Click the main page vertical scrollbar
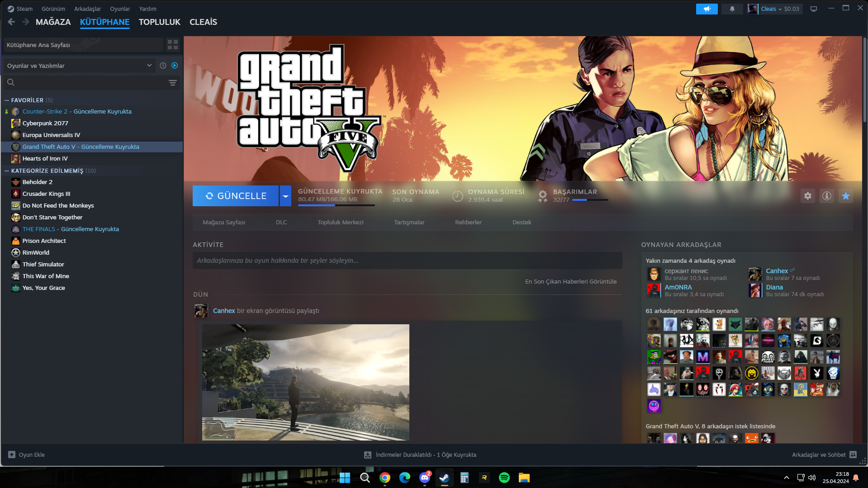Image resolution: width=868 pixels, height=488 pixels. pyautogui.click(x=864, y=81)
